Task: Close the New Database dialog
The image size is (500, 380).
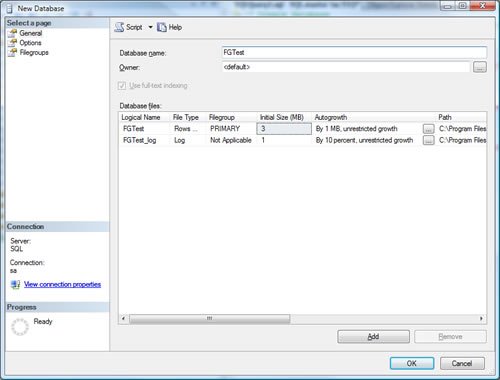Action: [482, 6]
